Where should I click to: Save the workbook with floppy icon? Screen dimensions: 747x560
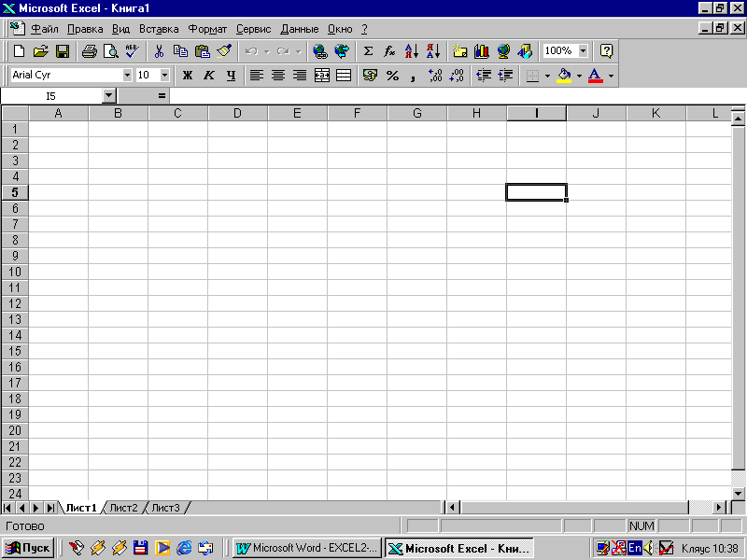(63, 51)
